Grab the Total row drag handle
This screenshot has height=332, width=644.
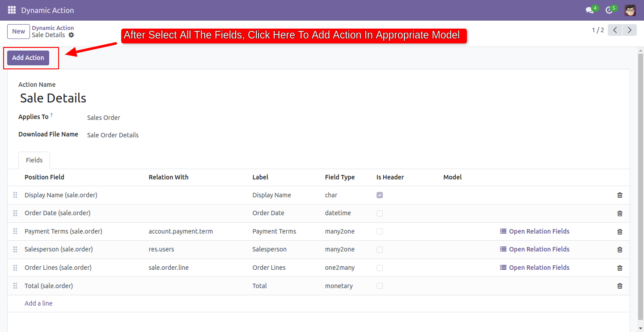coord(15,285)
